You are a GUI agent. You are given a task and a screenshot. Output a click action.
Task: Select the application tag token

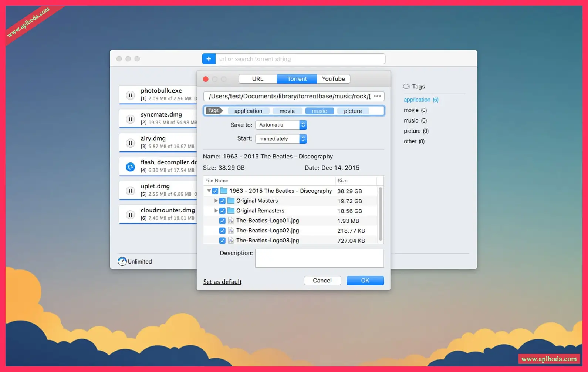point(248,111)
